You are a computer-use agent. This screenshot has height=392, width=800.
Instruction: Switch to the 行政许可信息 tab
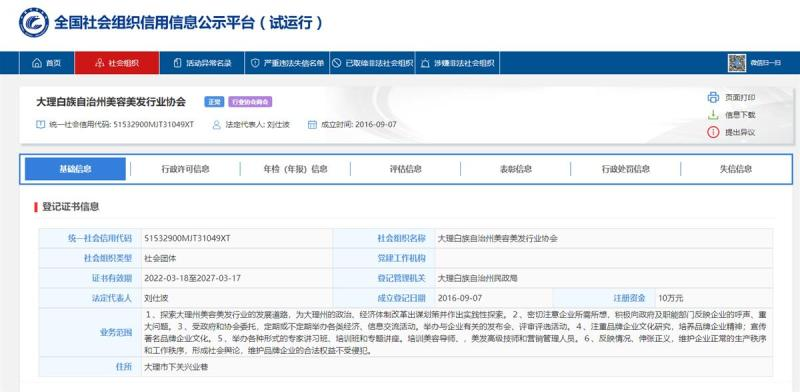point(185,169)
